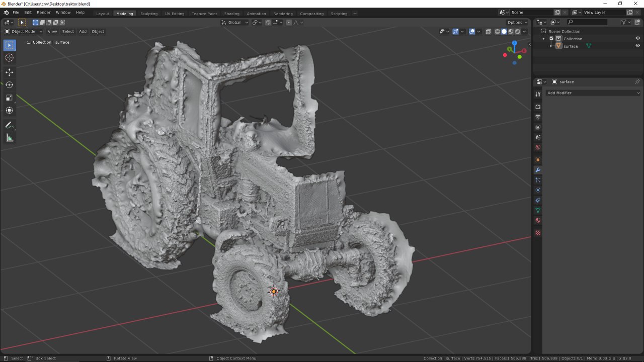Viewport: 644px width, 362px height.
Task: Open the outliner filter dropdown
Action: pyautogui.click(x=625, y=22)
